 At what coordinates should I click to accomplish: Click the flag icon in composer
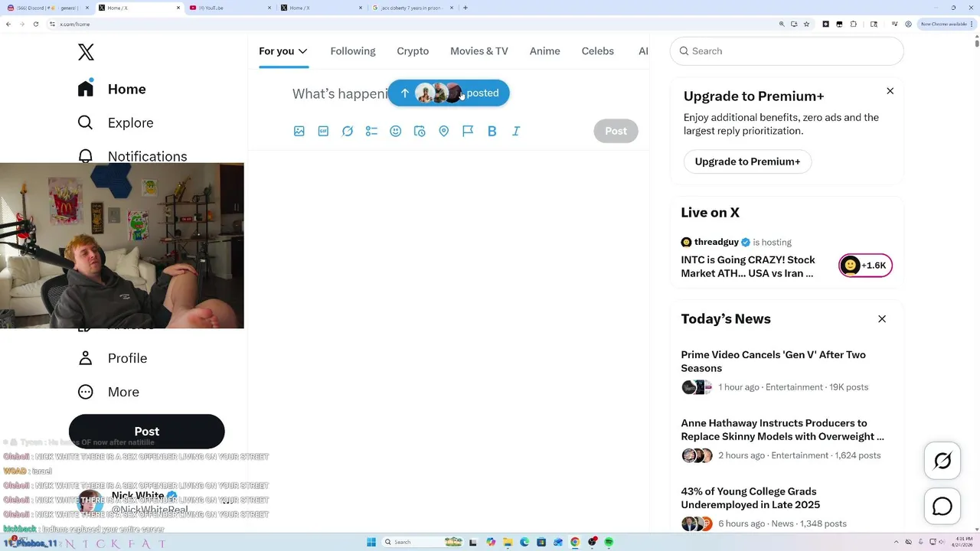click(468, 131)
